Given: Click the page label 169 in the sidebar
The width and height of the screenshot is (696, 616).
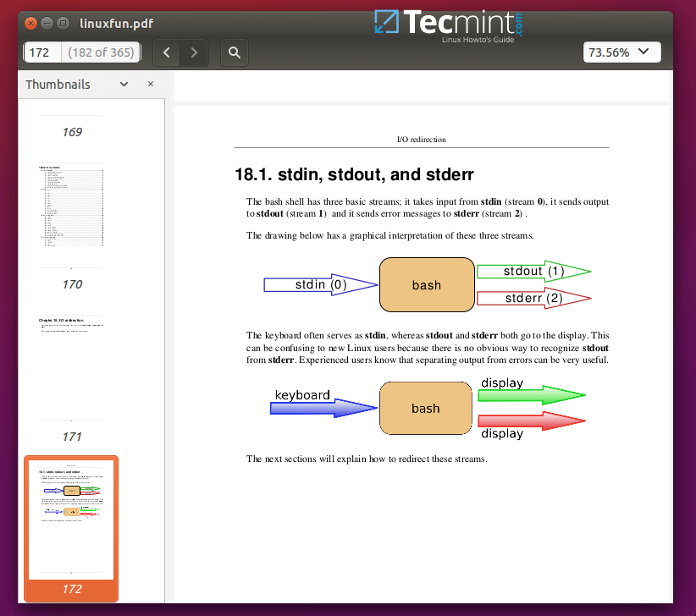Looking at the screenshot, I should (71, 132).
